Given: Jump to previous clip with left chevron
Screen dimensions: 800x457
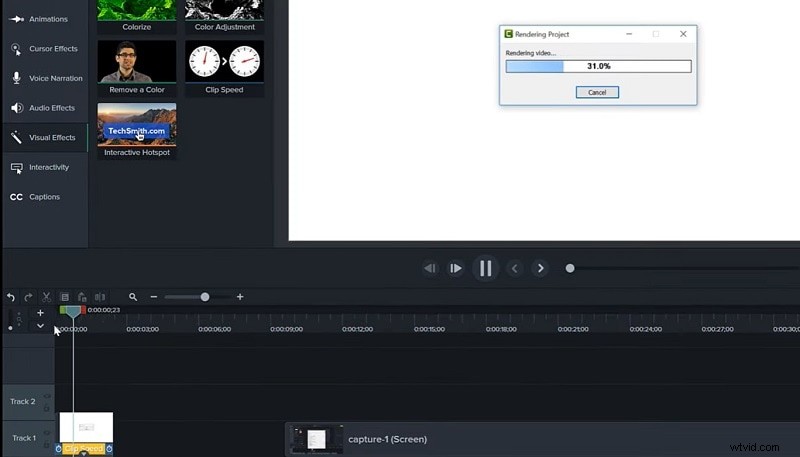Looking at the screenshot, I should point(514,268).
